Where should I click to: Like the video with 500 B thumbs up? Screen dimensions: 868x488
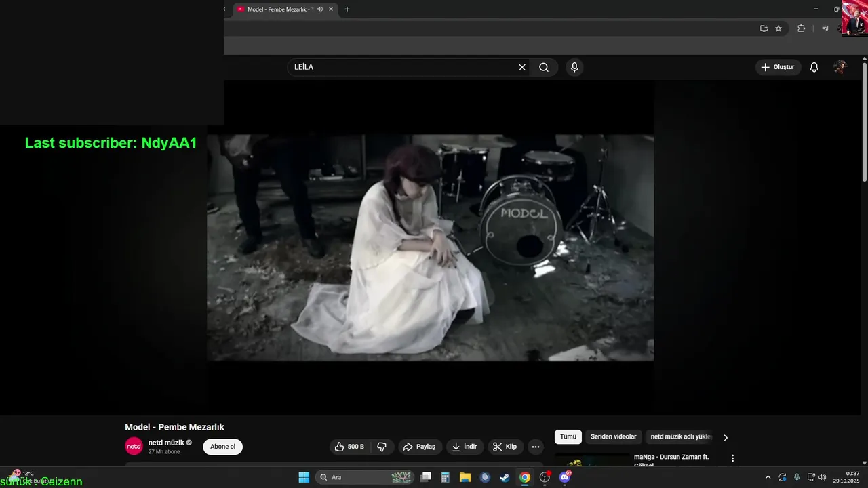[x=349, y=447]
